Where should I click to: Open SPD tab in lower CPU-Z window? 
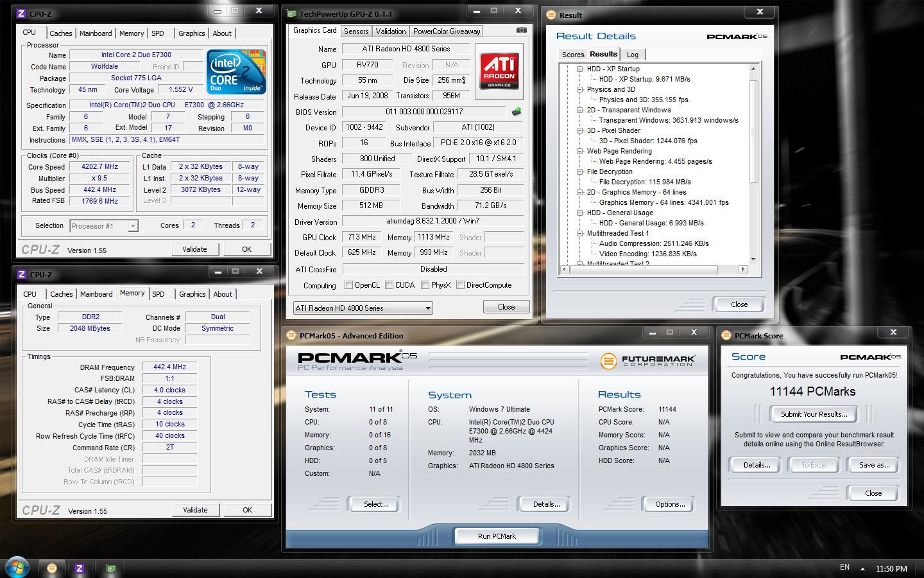click(x=158, y=294)
